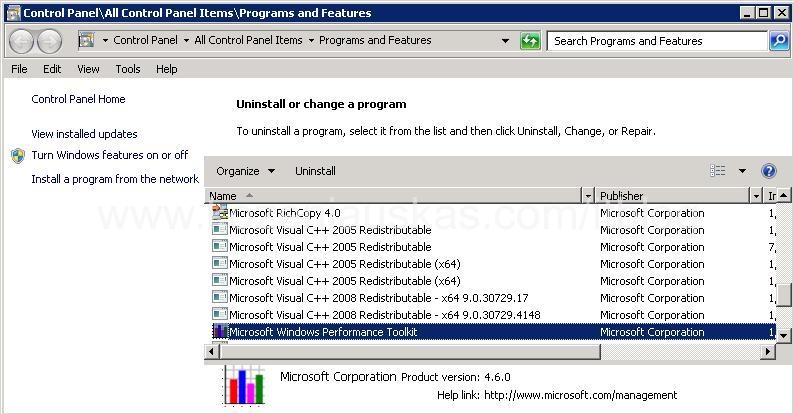
Task: Sort by the Name column header
Action: tap(395, 196)
